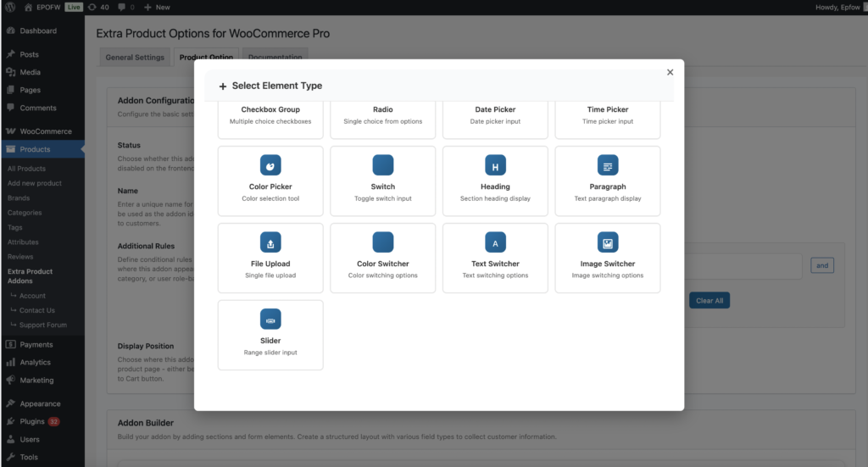The width and height of the screenshot is (868, 467).
Task: Choose the Text Switcher element icon
Action: (495, 242)
